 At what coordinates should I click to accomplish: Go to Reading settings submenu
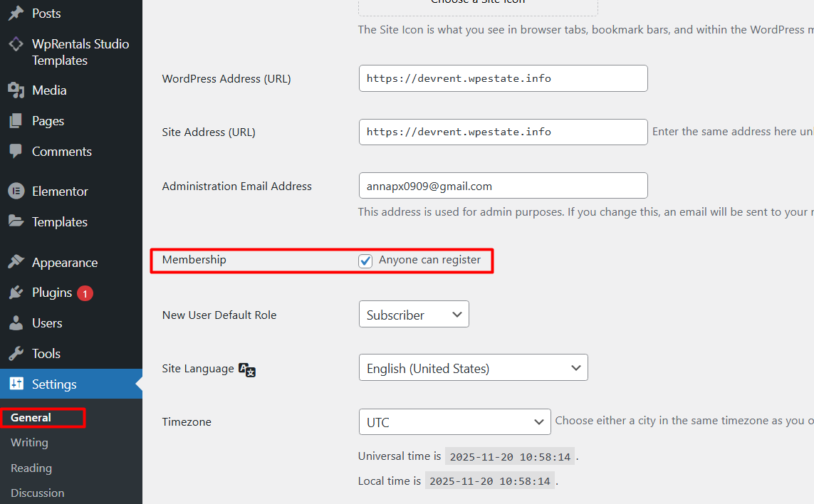[31, 468]
